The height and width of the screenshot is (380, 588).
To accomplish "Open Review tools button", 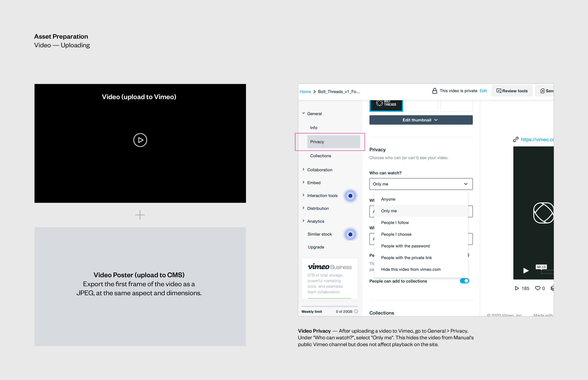I will [512, 91].
